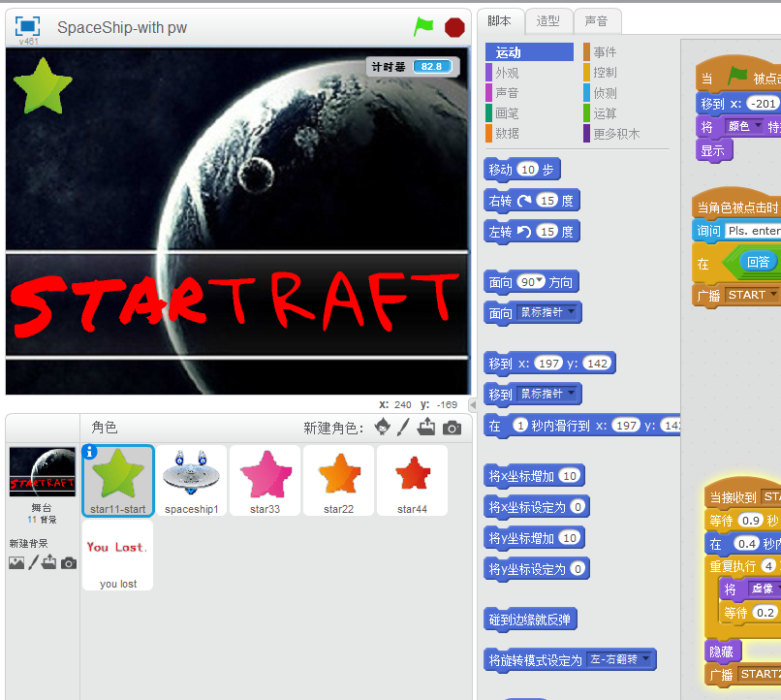Open the 左-右翻转 rotation style dropdown
The width and height of the screenshot is (781, 700).
pos(618,659)
